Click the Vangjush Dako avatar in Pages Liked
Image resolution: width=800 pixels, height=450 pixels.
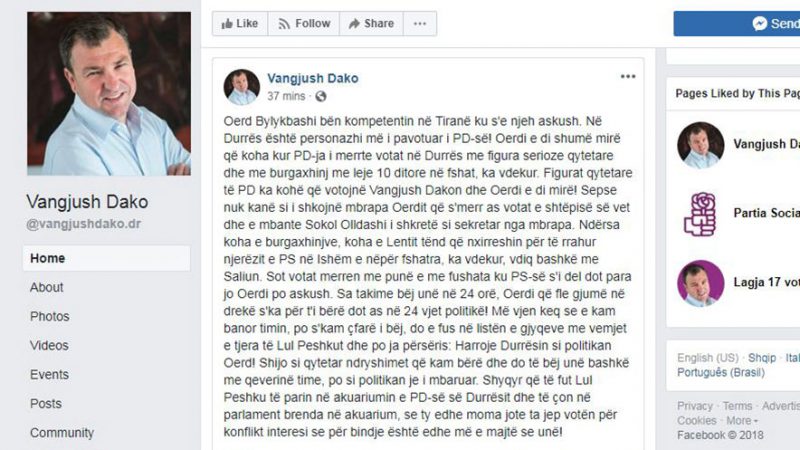point(701,145)
